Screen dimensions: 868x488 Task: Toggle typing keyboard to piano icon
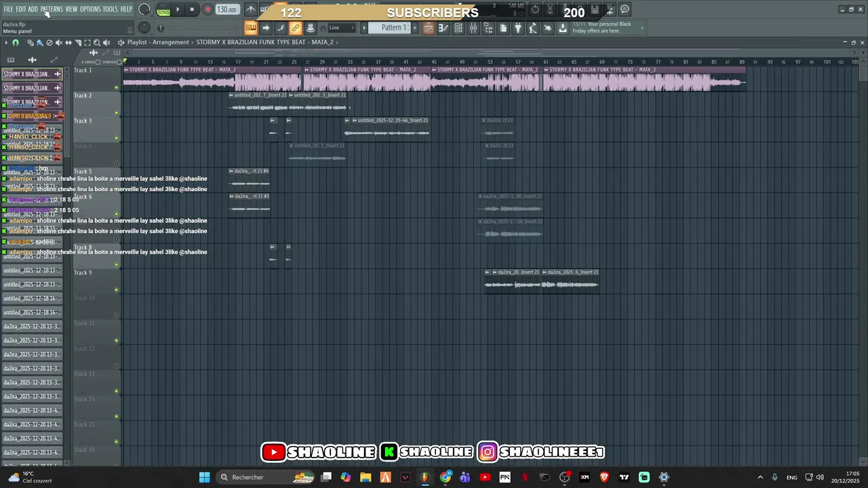tap(251, 28)
